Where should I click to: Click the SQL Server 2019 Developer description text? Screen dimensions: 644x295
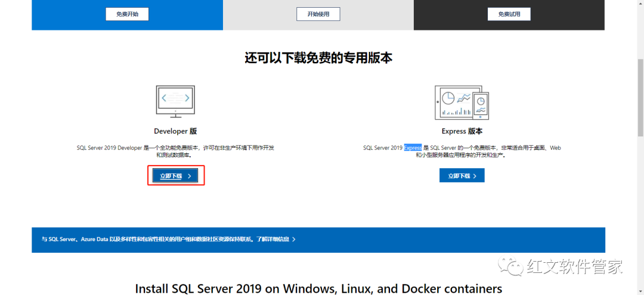click(175, 151)
